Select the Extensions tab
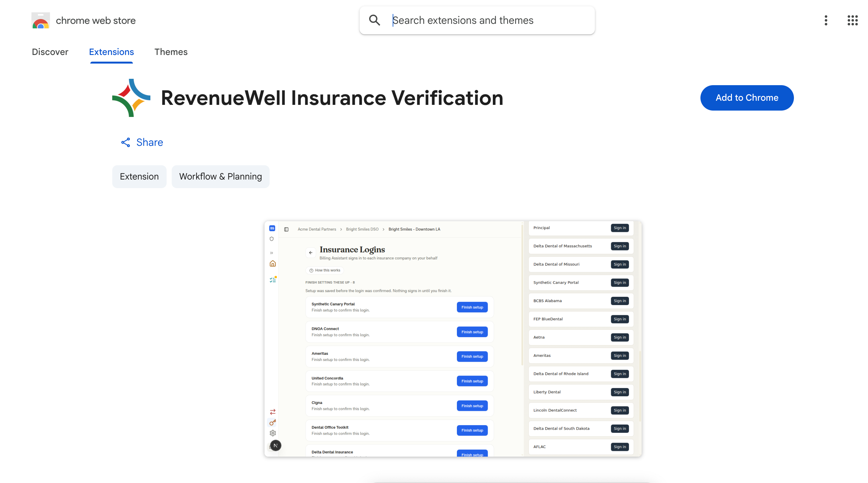The height and width of the screenshot is (483, 868). click(x=112, y=52)
